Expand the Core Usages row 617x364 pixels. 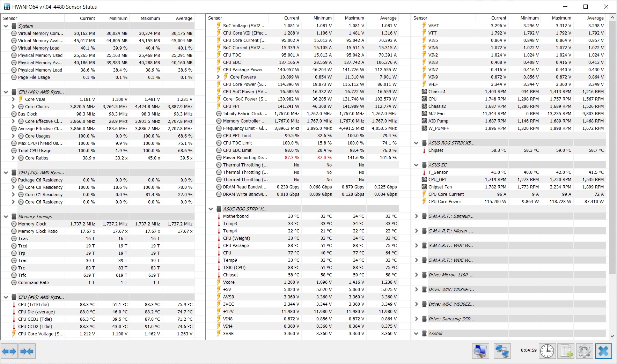[x=13, y=136]
